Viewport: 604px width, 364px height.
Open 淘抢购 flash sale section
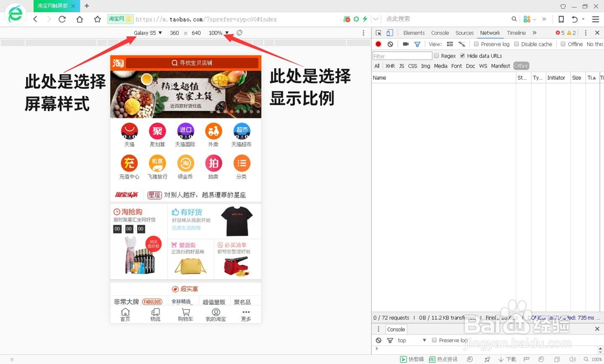point(139,241)
